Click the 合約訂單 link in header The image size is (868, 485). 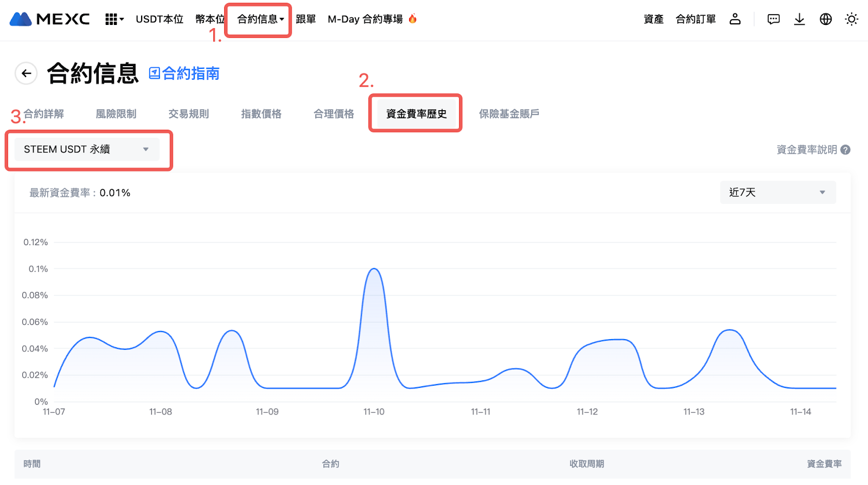[x=695, y=20]
